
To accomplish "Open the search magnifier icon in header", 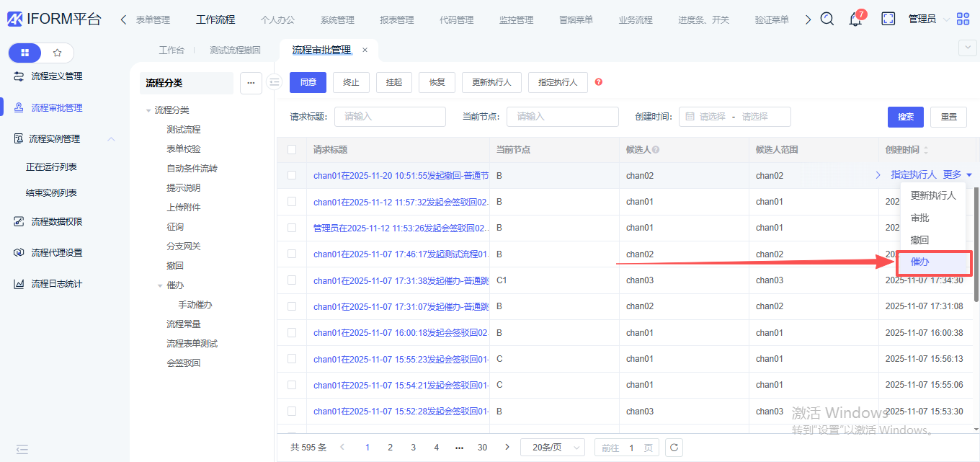I will [827, 19].
